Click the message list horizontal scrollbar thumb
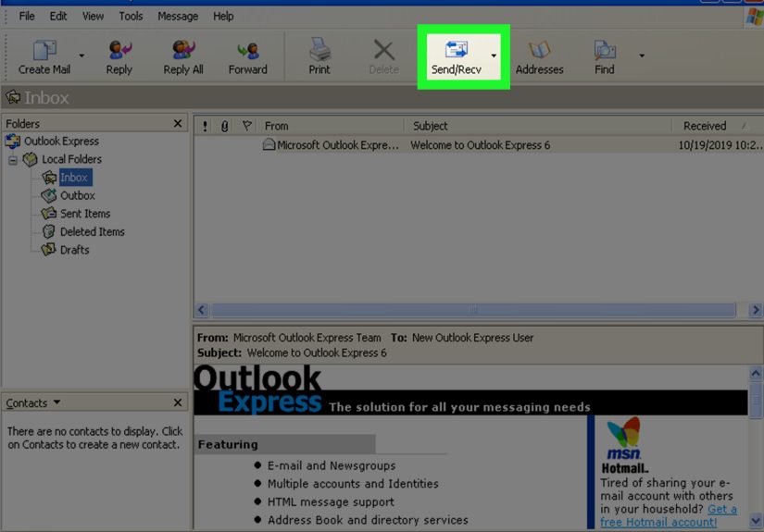 click(x=473, y=310)
